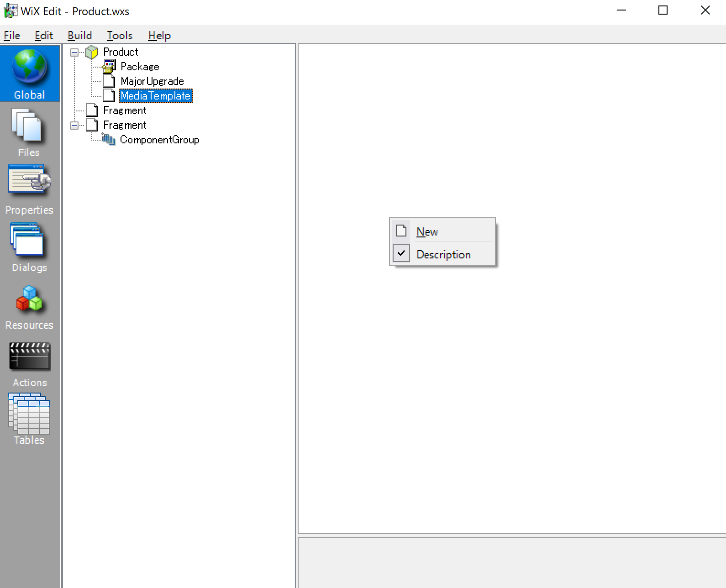Select the Fragment item above ComponentGroup

[125, 125]
